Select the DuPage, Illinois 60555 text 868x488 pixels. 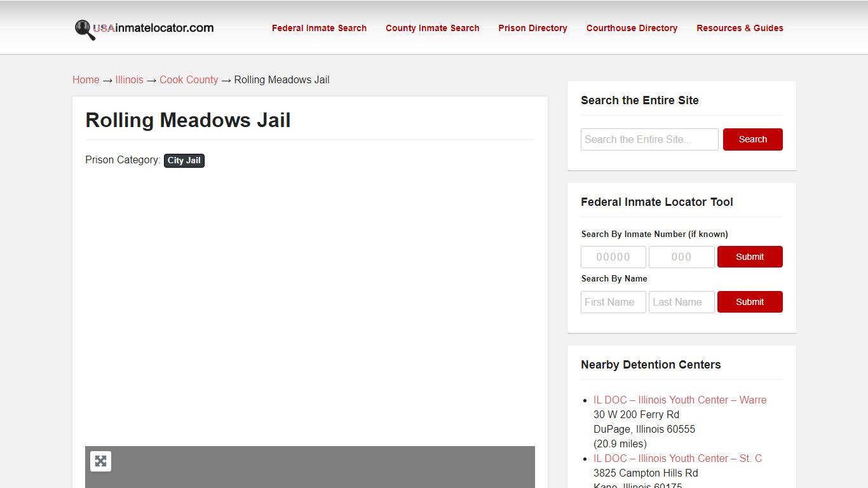pyautogui.click(x=644, y=429)
